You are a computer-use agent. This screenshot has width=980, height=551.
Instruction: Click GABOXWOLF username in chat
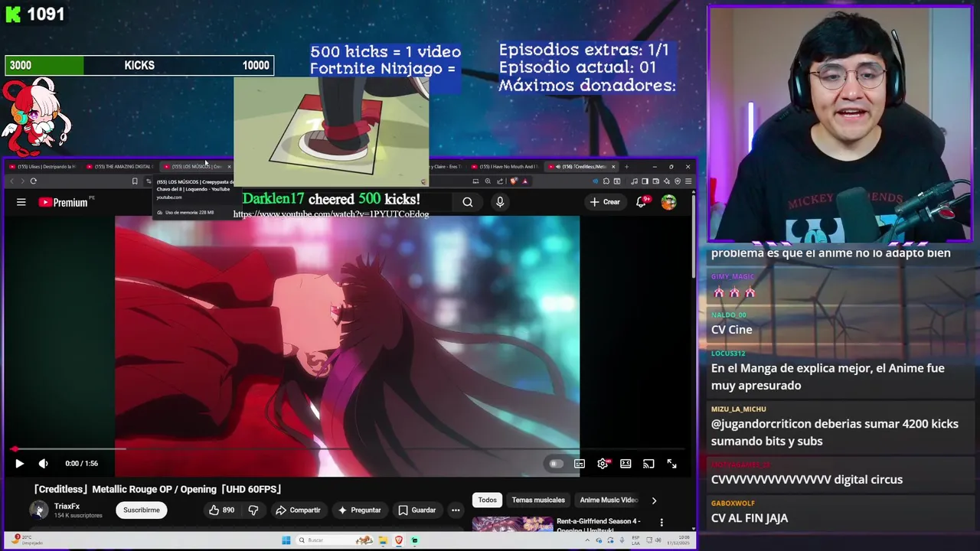(733, 504)
